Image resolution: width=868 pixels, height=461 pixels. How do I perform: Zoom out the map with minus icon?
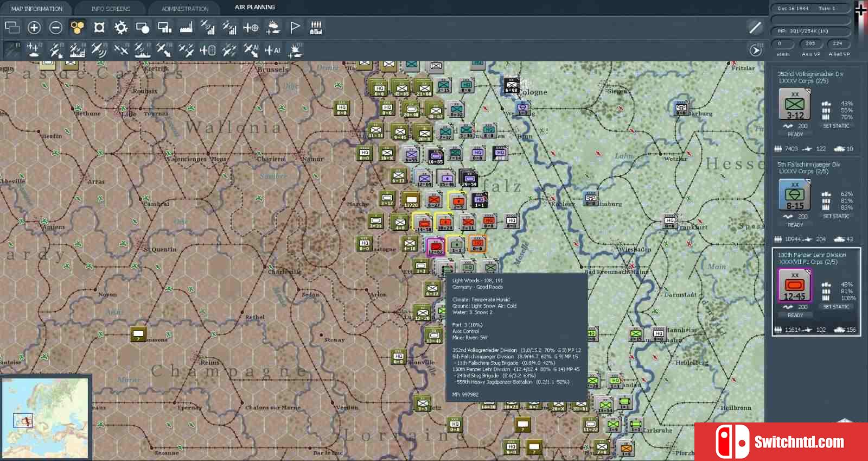[x=55, y=27]
